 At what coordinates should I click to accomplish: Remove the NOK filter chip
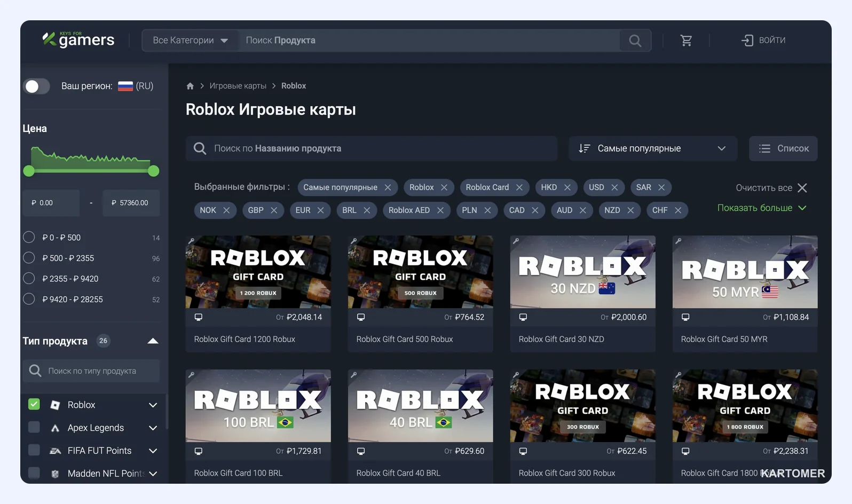click(x=226, y=210)
